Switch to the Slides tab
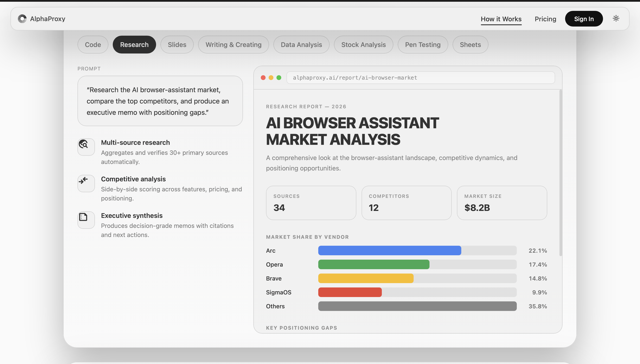This screenshot has width=640, height=364. (x=177, y=45)
